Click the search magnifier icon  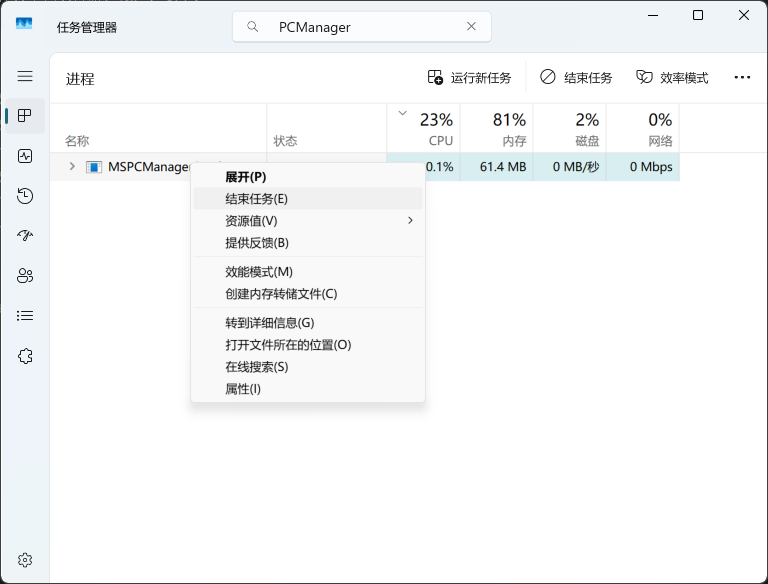click(x=253, y=26)
